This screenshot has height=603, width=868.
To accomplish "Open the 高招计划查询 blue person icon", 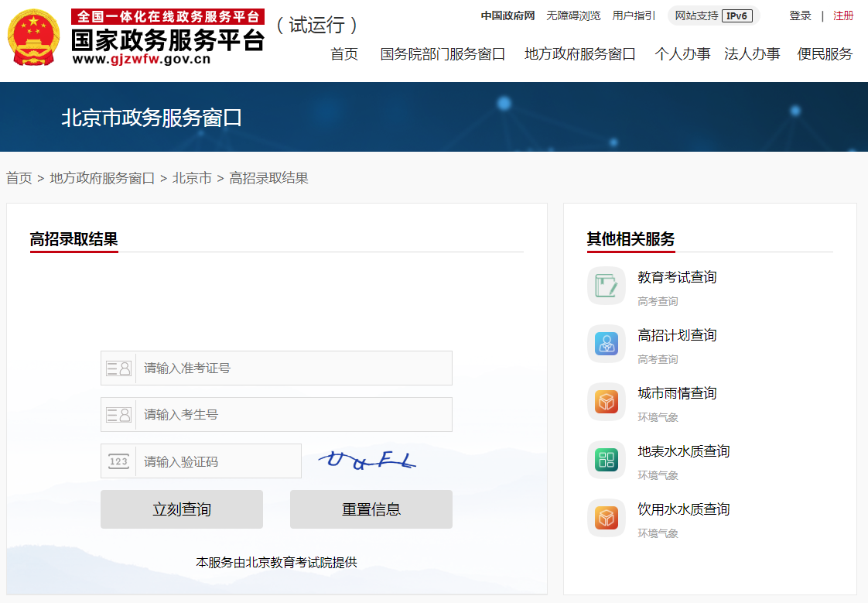I will (607, 344).
